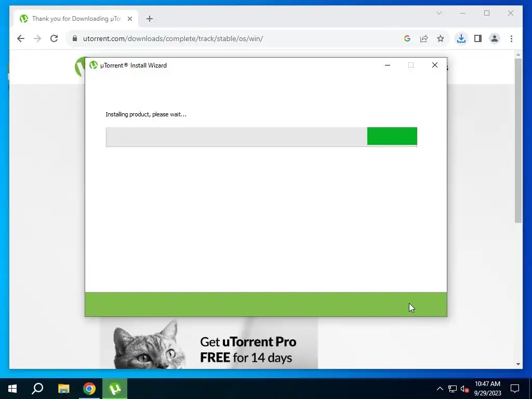Click the installation progress bar

pyautogui.click(x=261, y=137)
